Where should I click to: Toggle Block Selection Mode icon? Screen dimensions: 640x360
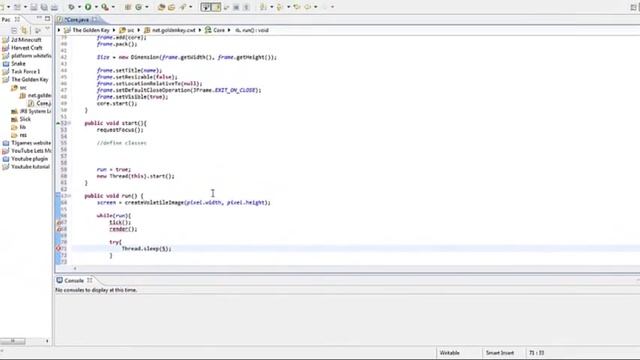236,7
